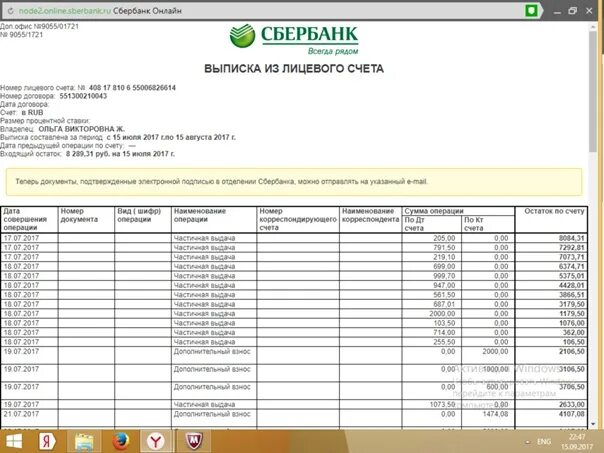Image resolution: width=604 pixels, height=453 pixels.
Task: Click scrollbar down arrow
Action: pyautogui.click(x=593, y=424)
